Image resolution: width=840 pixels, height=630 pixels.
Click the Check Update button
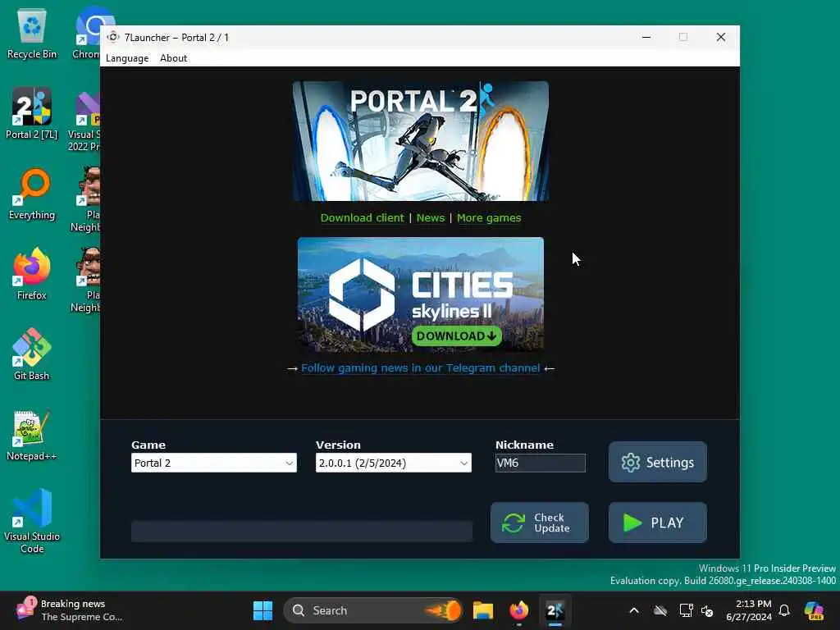click(x=540, y=523)
